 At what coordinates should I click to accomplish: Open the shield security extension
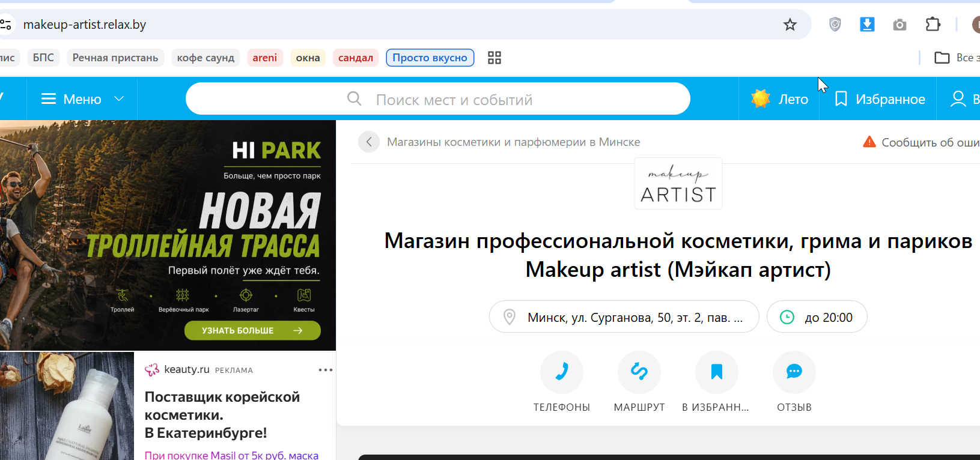click(835, 25)
